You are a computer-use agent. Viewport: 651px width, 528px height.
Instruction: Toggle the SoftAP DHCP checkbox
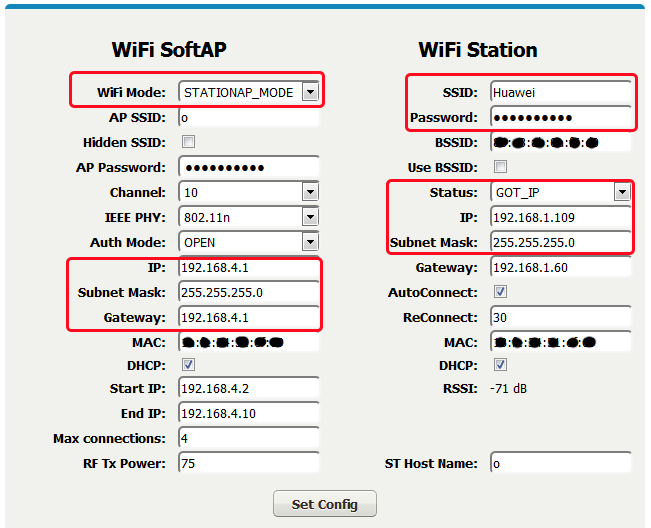click(188, 365)
